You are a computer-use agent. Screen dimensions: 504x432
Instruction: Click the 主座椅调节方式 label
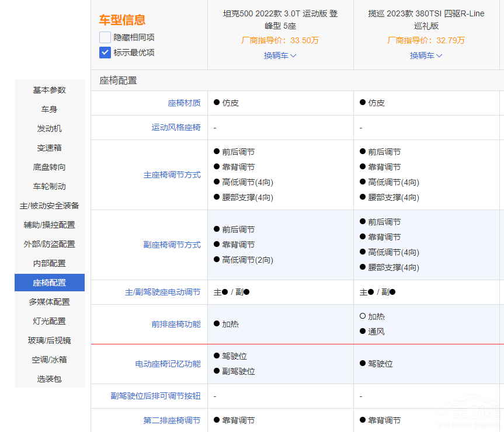[x=172, y=175]
